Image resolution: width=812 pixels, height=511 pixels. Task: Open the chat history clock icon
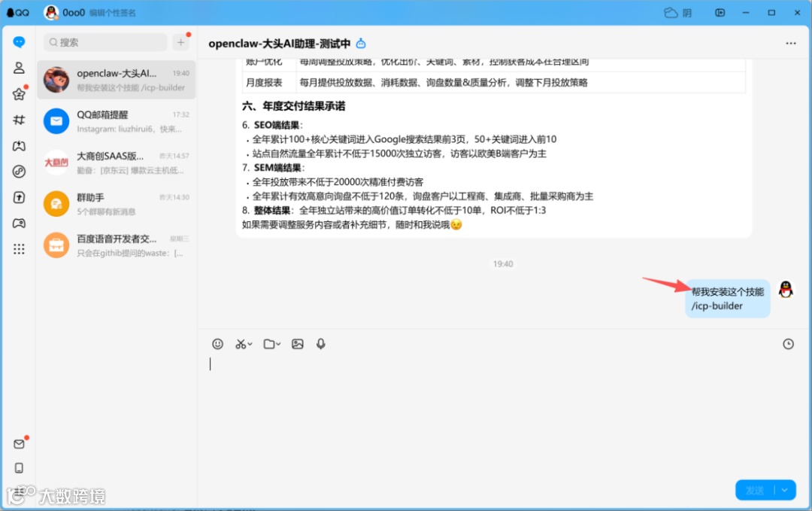[x=788, y=344]
